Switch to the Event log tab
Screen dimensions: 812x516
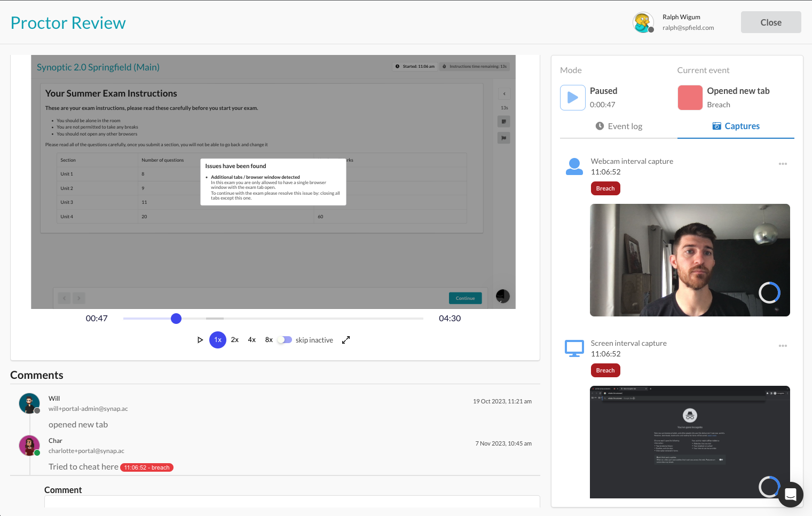(x=619, y=126)
